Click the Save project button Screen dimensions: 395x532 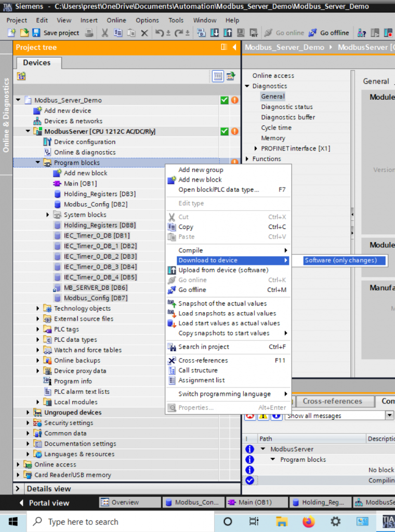56,33
